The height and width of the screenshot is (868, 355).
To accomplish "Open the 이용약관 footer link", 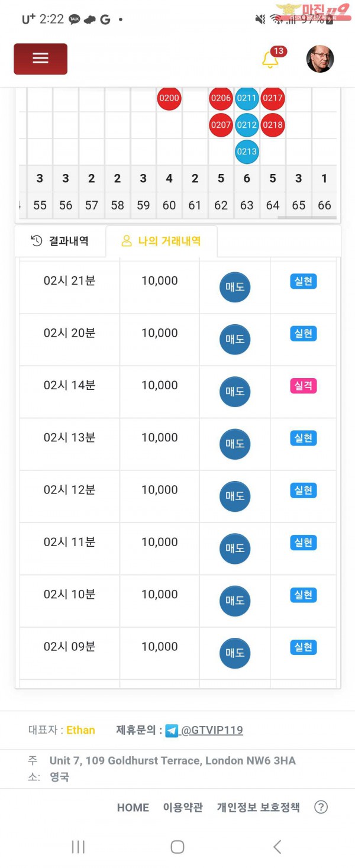I will click(x=183, y=807).
